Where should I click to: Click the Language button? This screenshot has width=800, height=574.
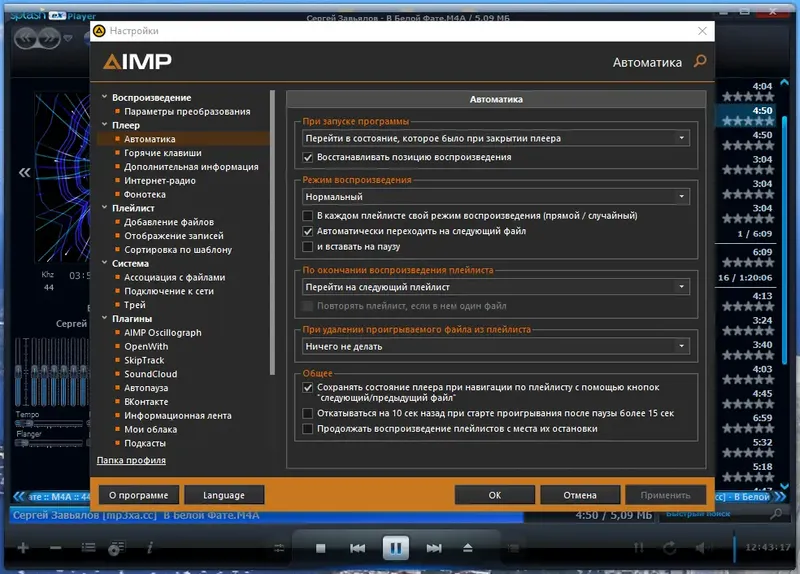click(224, 495)
